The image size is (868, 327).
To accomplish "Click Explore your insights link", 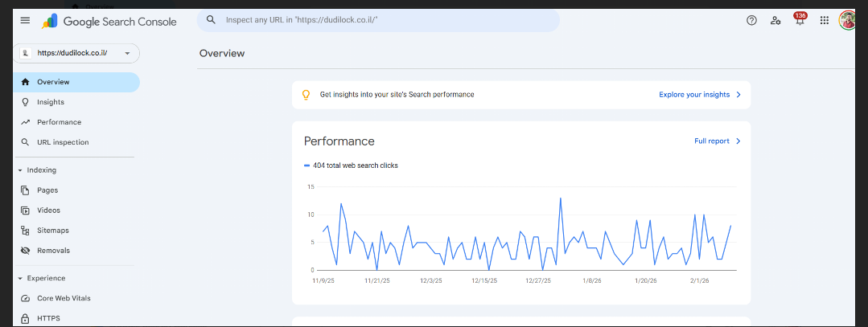I will coord(699,95).
